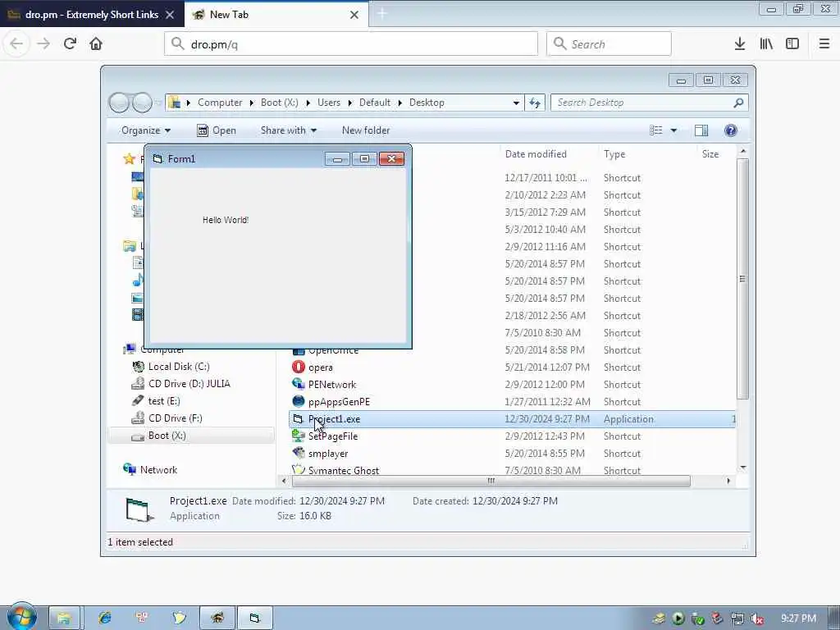Sort by Size column header
840x630 pixels.
click(x=710, y=154)
